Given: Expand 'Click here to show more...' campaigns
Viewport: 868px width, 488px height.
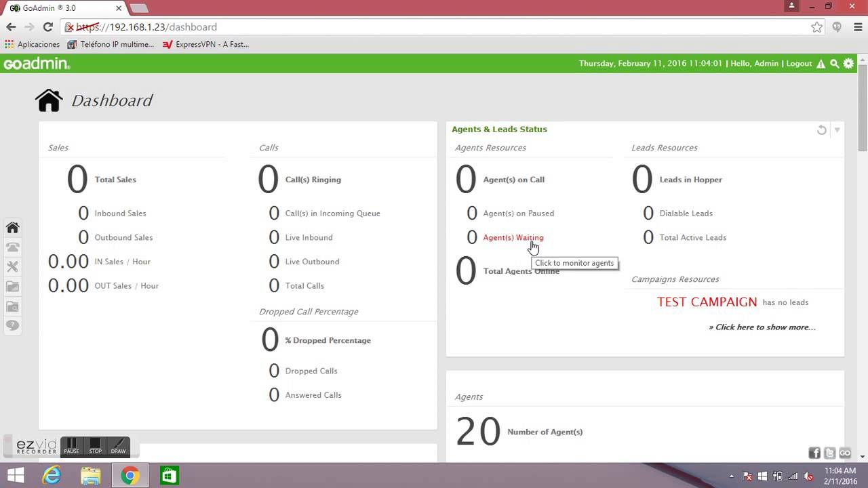Looking at the screenshot, I should pyautogui.click(x=762, y=327).
